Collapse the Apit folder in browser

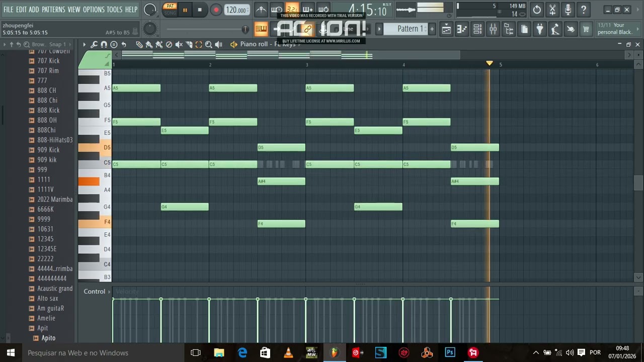43,328
